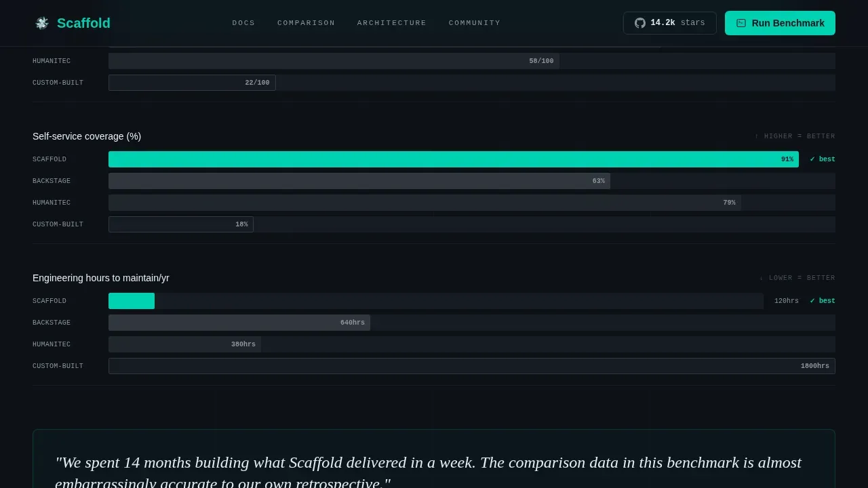Click Humanitec 58/100 score bar
This screenshot has height=488, width=868.
334,61
